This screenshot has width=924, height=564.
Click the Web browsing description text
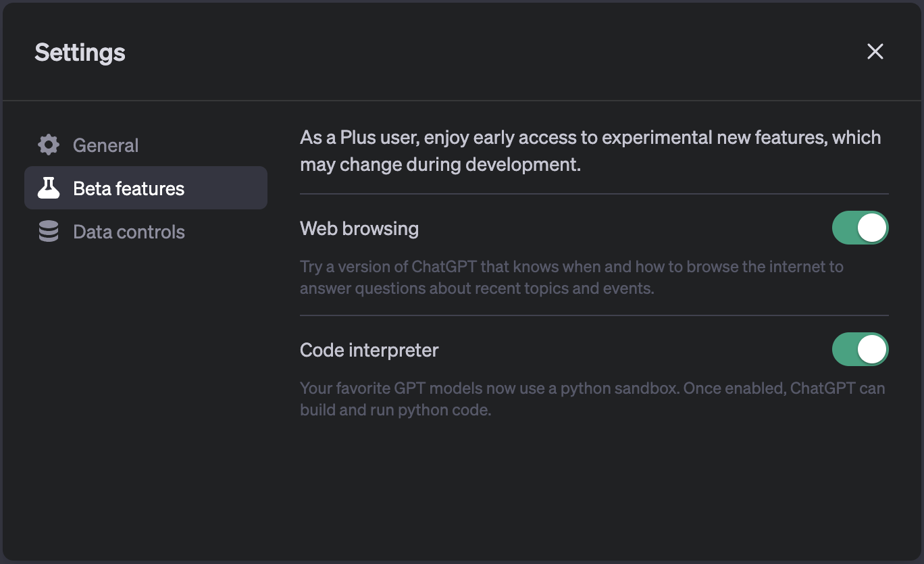[571, 277]
